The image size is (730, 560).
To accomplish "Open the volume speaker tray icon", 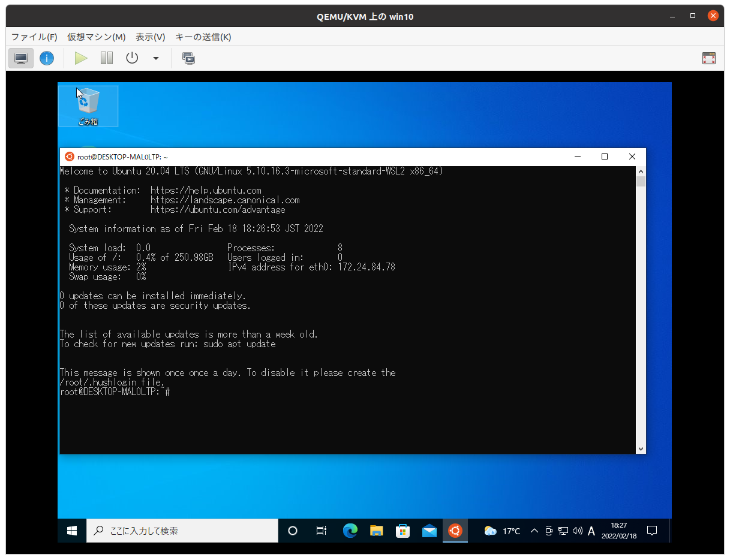I will [578, 531].
